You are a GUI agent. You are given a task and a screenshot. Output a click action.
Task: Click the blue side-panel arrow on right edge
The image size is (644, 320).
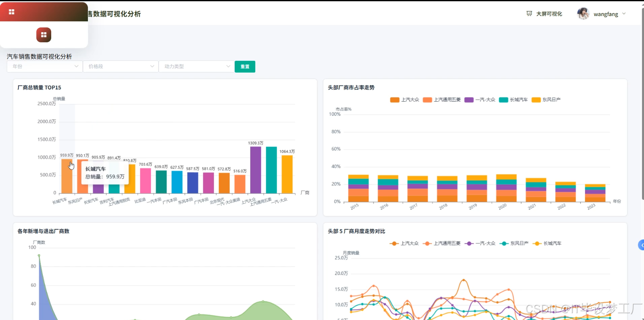[x=641, y=245]
